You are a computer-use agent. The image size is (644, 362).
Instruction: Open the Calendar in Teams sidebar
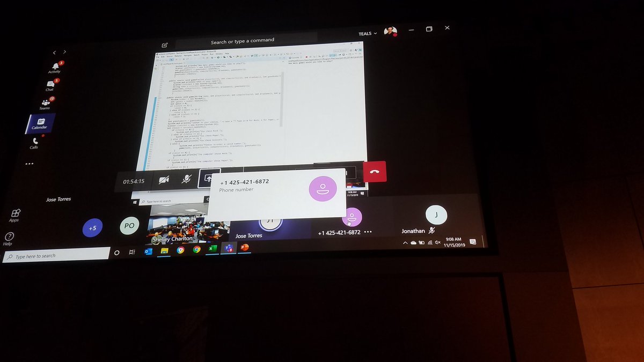point(39,123)
